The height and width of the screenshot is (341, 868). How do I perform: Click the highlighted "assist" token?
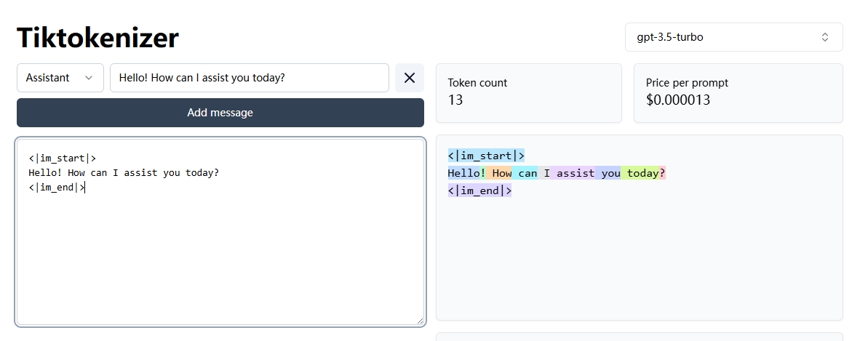point(575,173)
